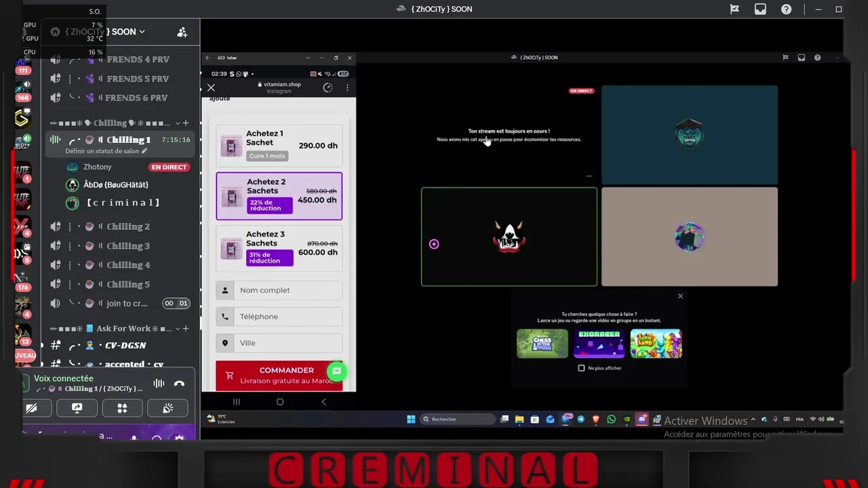Viewport: 868px width, 488px height.
Task: Check the 'Ne plus afficher' checkbox
Action: [x=581, y=368]
